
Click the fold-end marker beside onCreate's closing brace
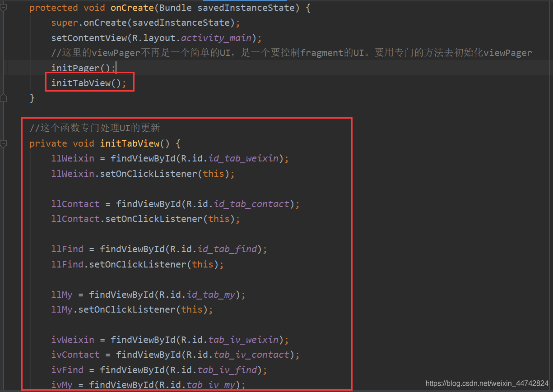click(3, 97)
